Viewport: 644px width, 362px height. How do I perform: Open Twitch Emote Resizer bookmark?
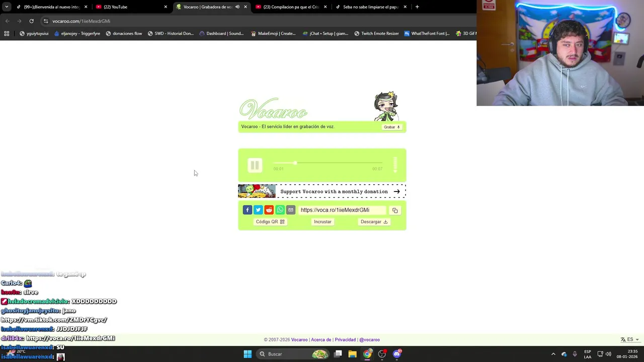point(376,34)
